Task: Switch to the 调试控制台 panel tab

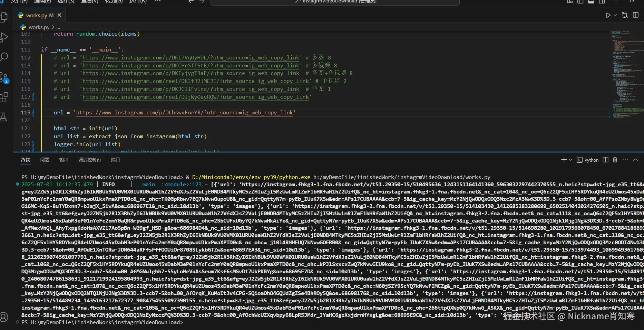Action: point(90,160)
